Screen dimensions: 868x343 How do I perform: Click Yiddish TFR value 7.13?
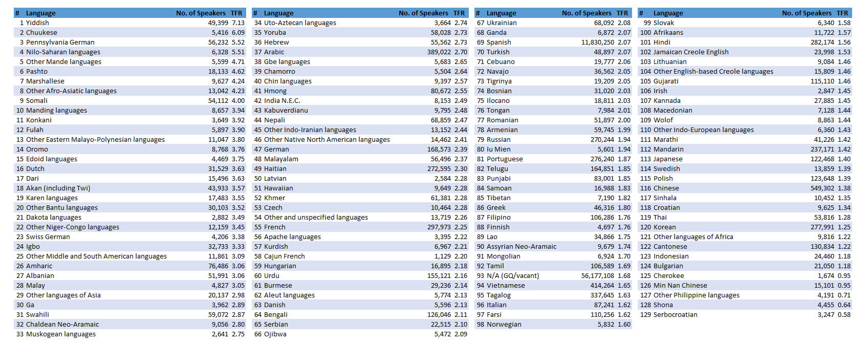tap(238, 23)
